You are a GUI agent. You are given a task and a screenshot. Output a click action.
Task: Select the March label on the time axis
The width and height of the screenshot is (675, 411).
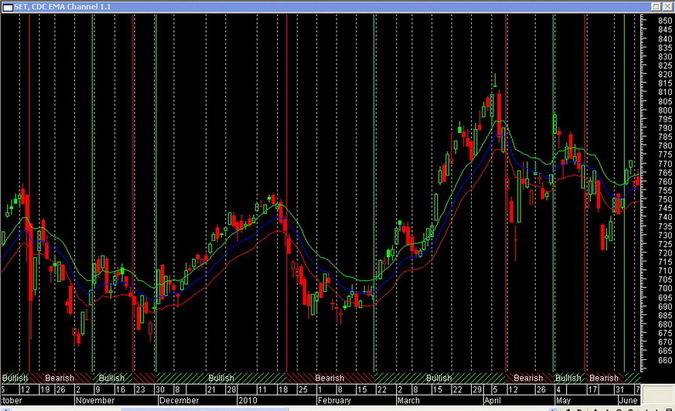pos(410,399)
